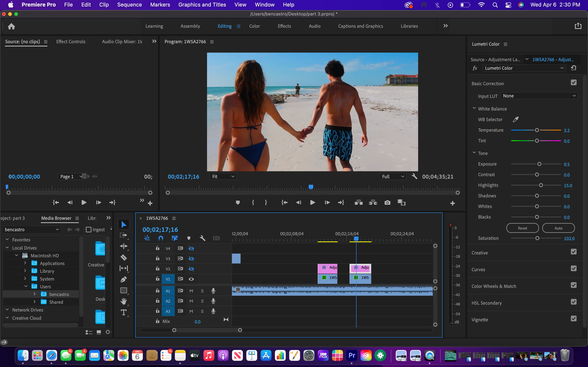Click the Auto tone button

[x=558, y=228]
